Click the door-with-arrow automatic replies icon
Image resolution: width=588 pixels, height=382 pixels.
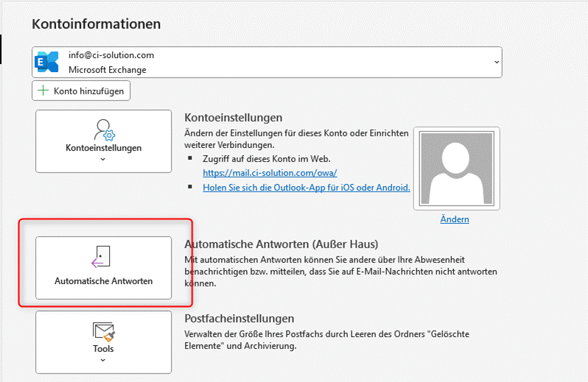[102, 257]
